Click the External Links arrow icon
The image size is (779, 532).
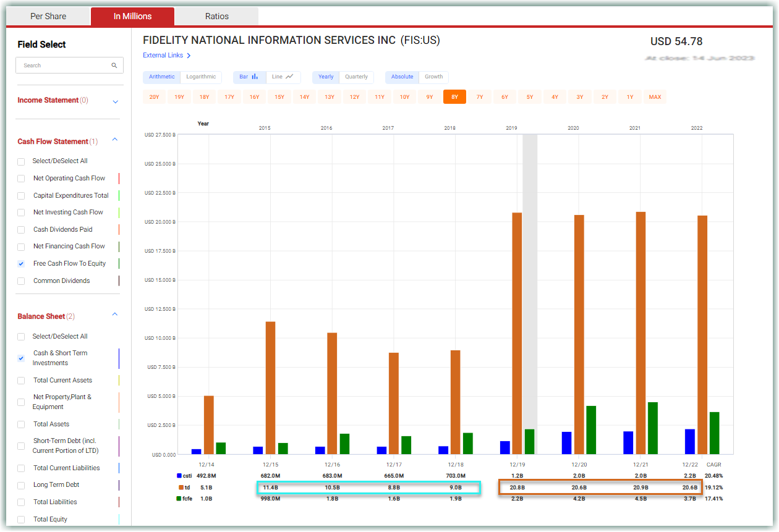click(189, 56)
